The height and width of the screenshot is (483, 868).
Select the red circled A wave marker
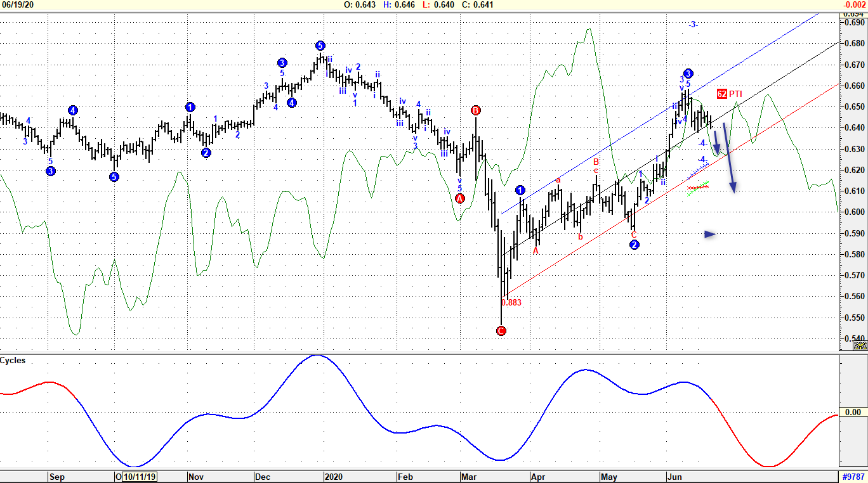461,198
